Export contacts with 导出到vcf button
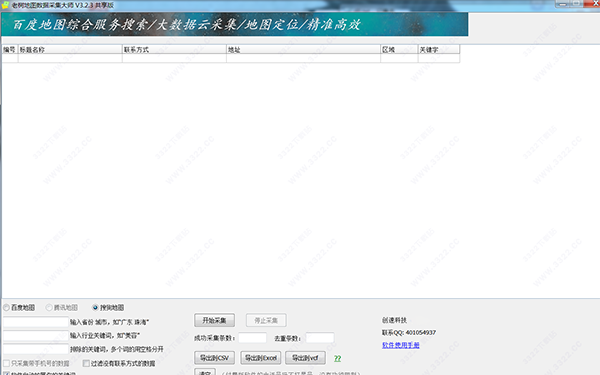Viewport: 600px width, 375px height. (x=305, y=358)
